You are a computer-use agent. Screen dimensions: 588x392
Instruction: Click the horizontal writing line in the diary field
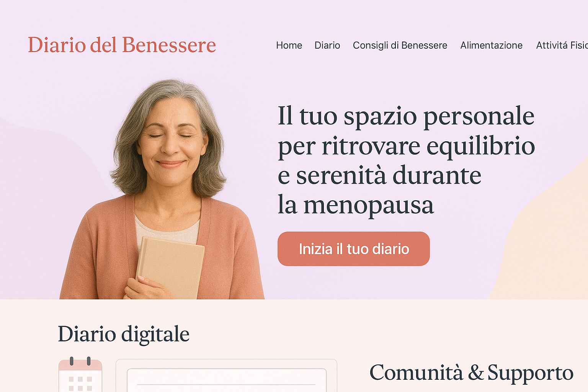click(226, 384)
